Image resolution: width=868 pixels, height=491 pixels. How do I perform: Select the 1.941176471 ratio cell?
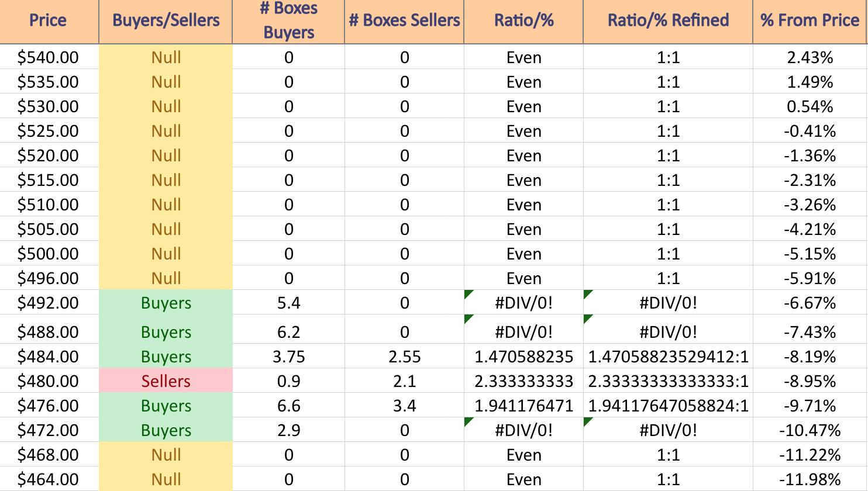pyautogui.click(x=523, y=405)
